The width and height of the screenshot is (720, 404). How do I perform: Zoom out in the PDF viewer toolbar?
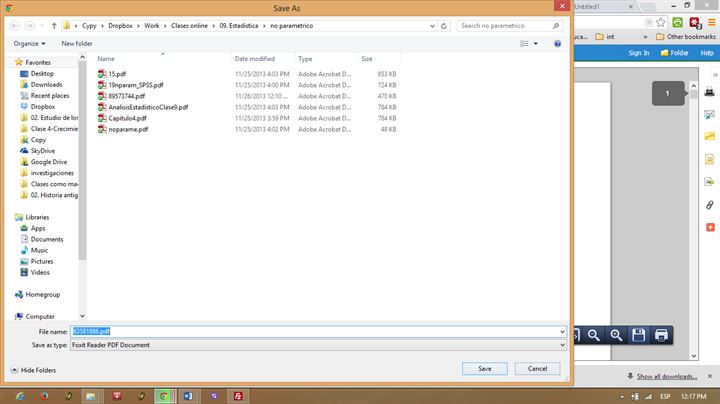[594, 335]
